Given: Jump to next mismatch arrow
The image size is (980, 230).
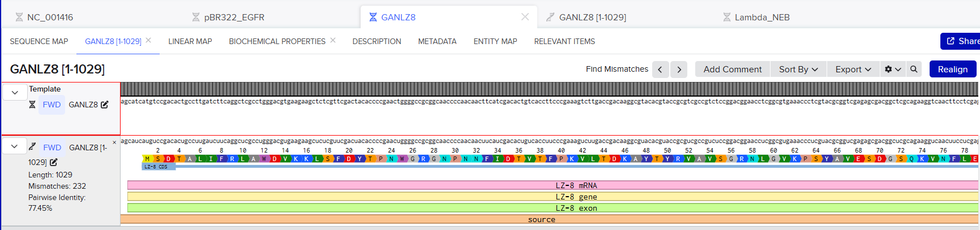Looking at the screenshot, I should pos(679,70).
